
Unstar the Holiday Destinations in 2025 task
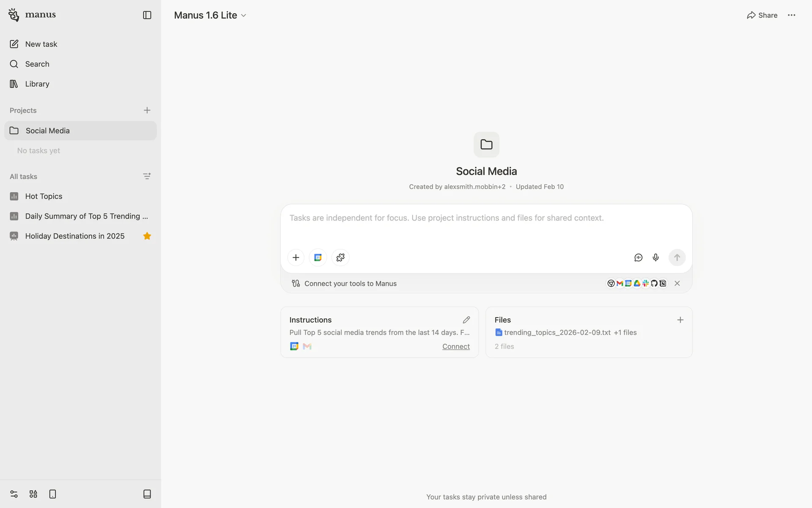tap(147, 236)
